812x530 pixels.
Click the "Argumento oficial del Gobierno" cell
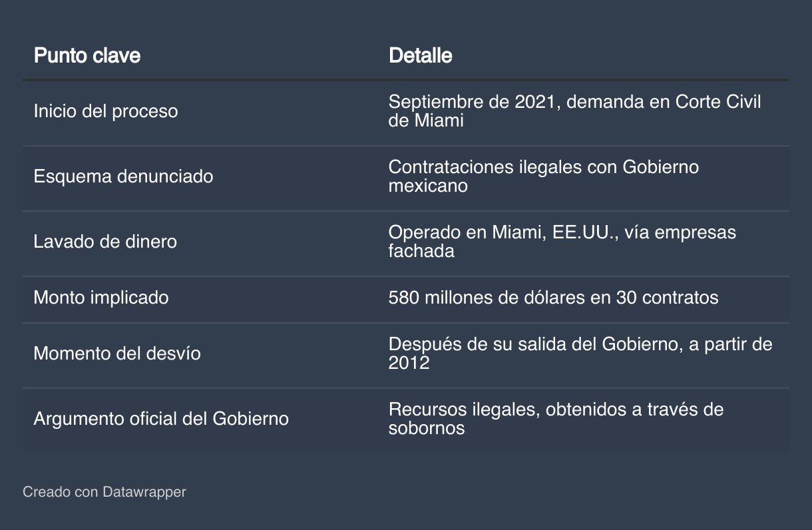click(x=161, y=419)
